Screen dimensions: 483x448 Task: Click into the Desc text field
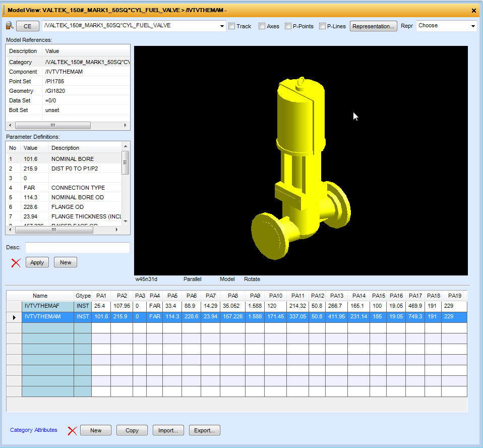[x=77, y=248]
